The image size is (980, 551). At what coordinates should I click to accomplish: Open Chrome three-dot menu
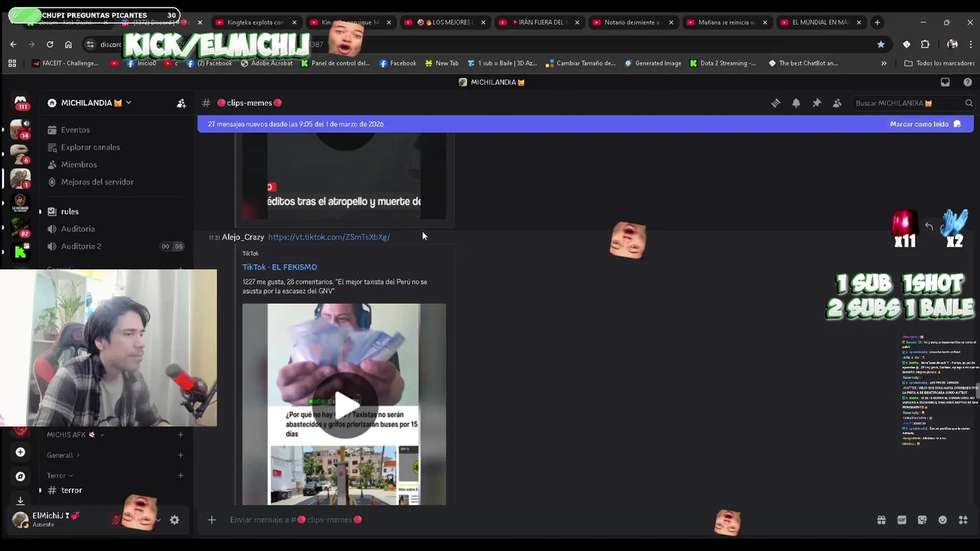(971, 44)
